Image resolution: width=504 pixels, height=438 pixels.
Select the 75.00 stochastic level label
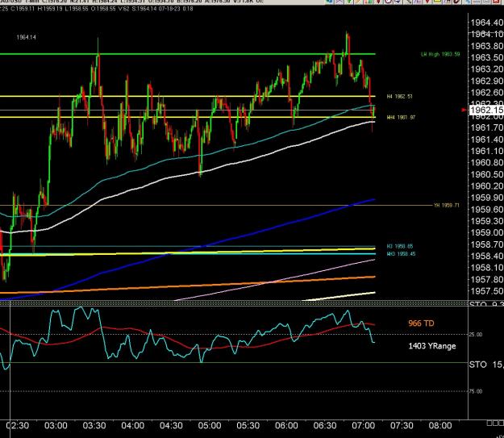(476, 391)
